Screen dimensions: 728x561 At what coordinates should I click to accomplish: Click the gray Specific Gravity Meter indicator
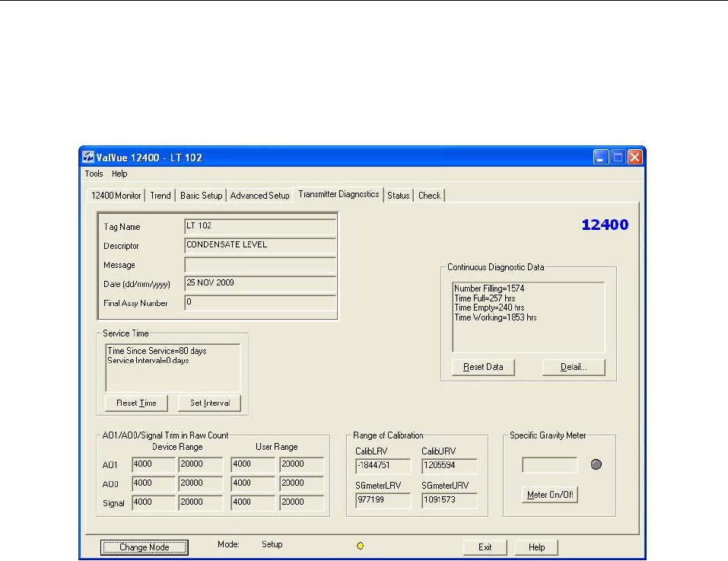[596, 464]
